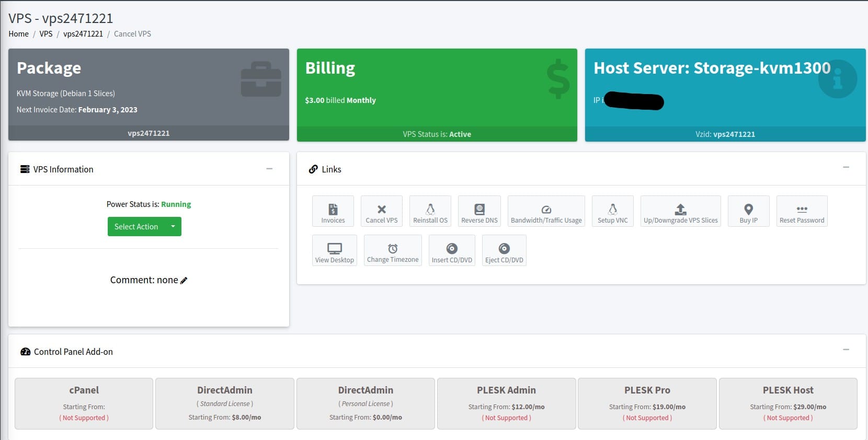
Task: Collapse the Links panel
Action: (846, 167)
